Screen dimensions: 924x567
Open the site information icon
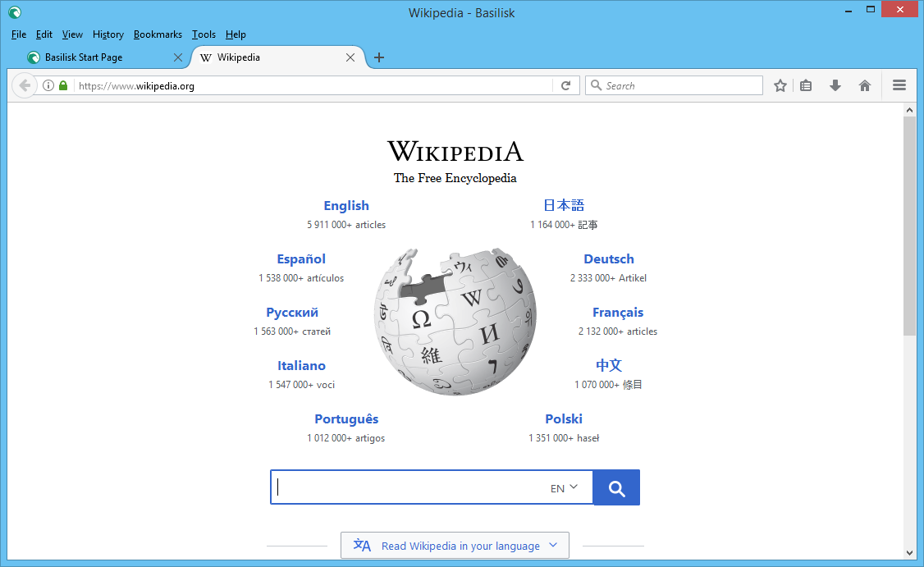(48, 85)
